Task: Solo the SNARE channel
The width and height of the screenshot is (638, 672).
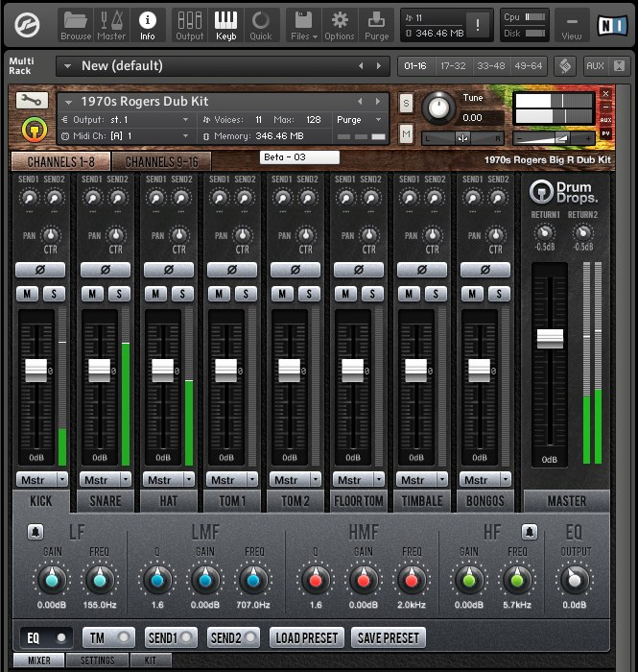Action: (118, 293)
